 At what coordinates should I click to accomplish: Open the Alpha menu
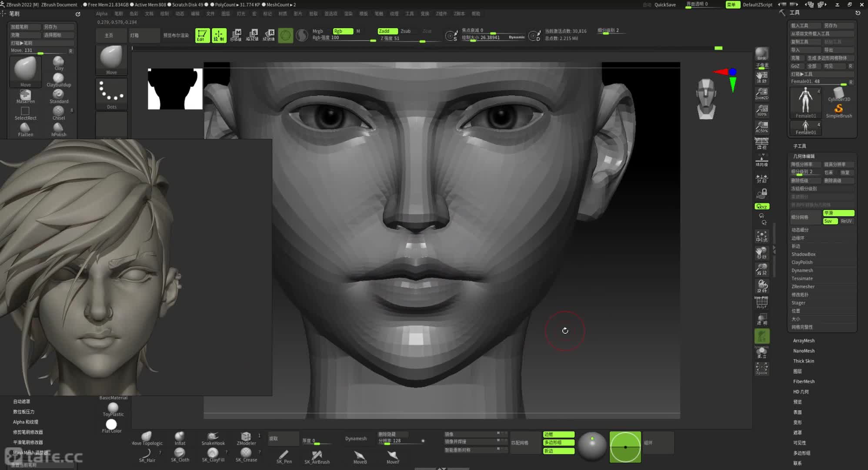coord(102,13)
